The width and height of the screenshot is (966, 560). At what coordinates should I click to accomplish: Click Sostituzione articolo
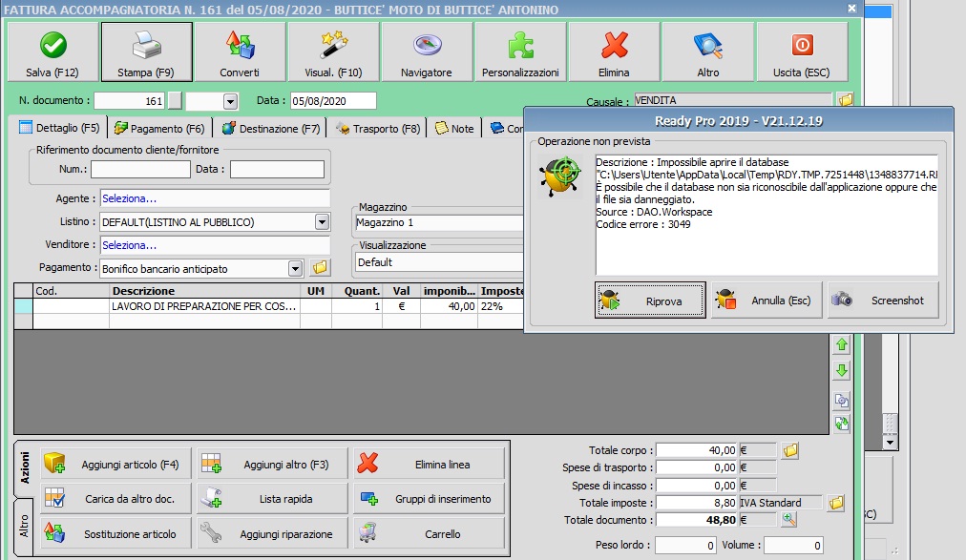pyautogui.click(x=115, y=533)
